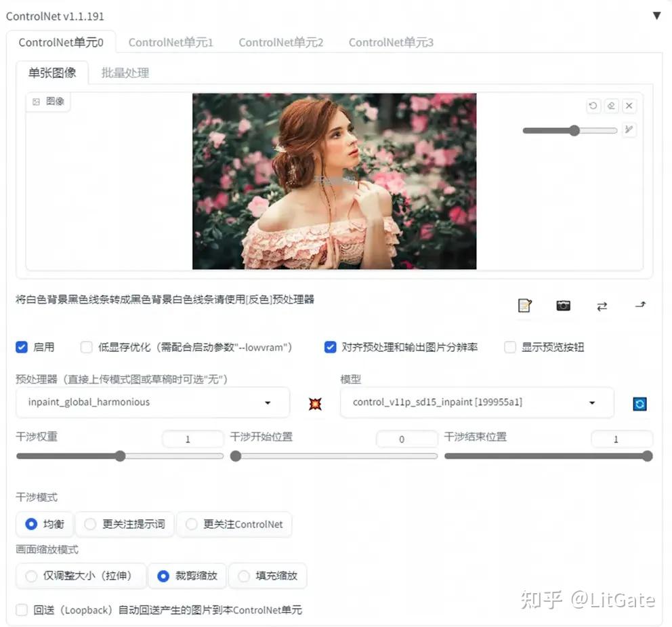Check 显示预览按钮 to show preview button

[509, 347]
